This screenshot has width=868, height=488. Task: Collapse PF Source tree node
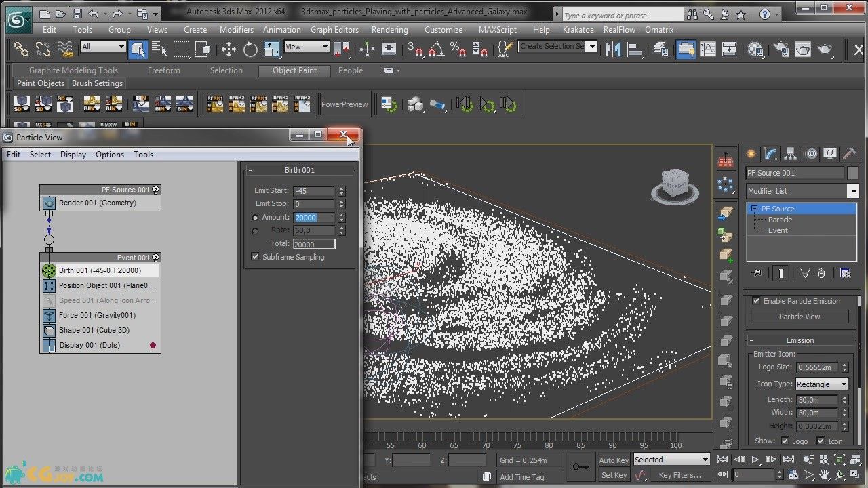point(754,209)
